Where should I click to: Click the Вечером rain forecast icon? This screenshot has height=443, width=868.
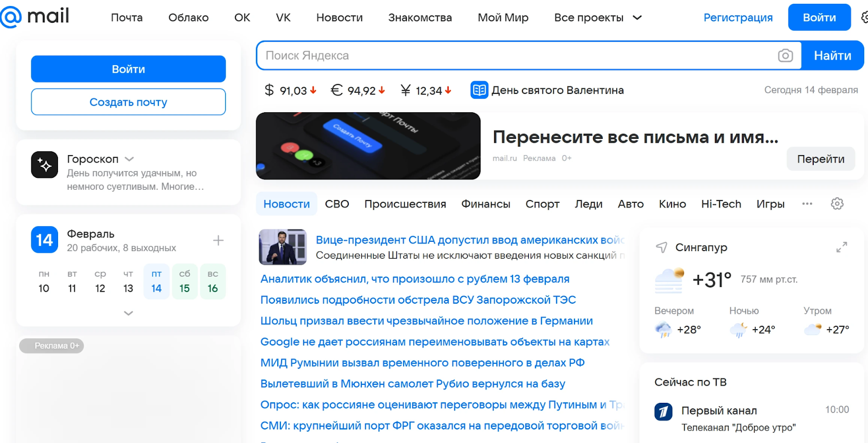(663, 329)
